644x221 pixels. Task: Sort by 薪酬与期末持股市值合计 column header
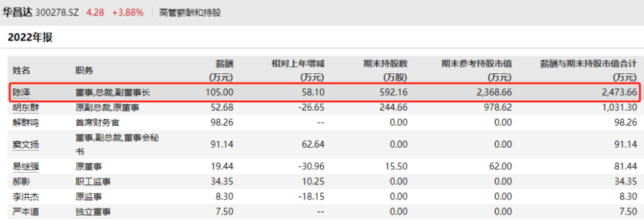(x=588, y=70)
